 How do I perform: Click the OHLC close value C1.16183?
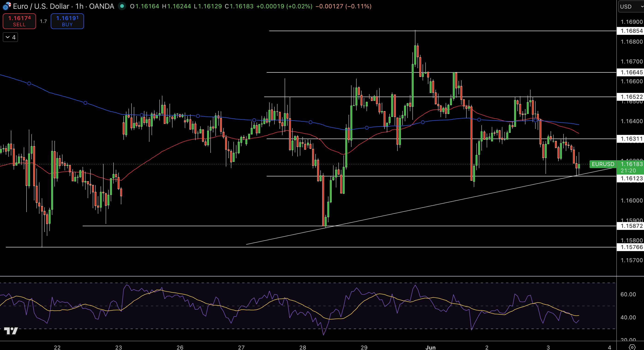(239, 6)
